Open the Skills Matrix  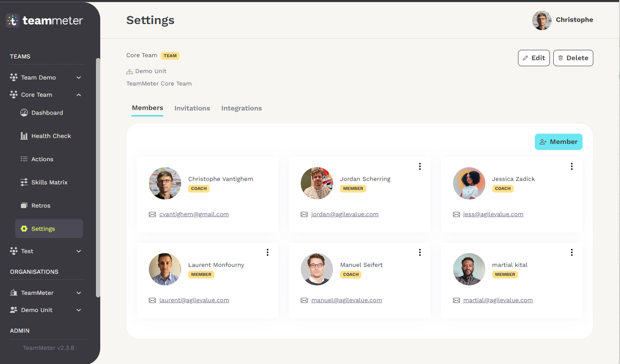pyautogui.click(x=49, y=182)
